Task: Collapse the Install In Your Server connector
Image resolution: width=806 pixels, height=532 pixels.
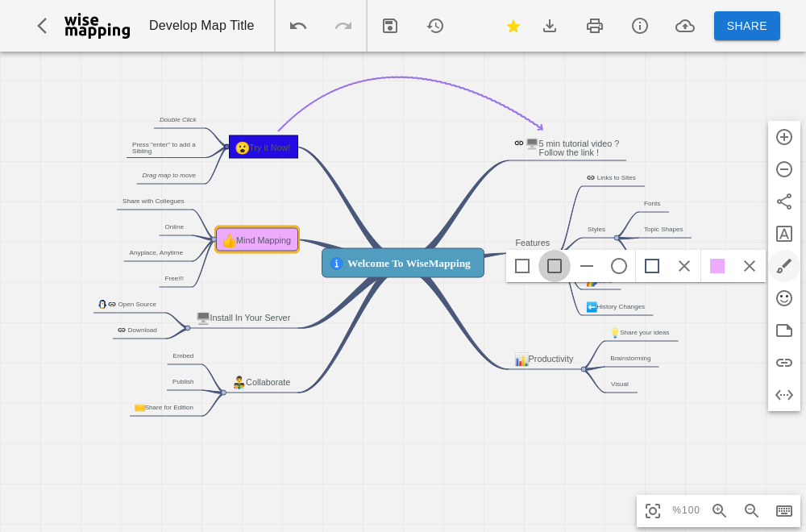Action: point(188,328)
